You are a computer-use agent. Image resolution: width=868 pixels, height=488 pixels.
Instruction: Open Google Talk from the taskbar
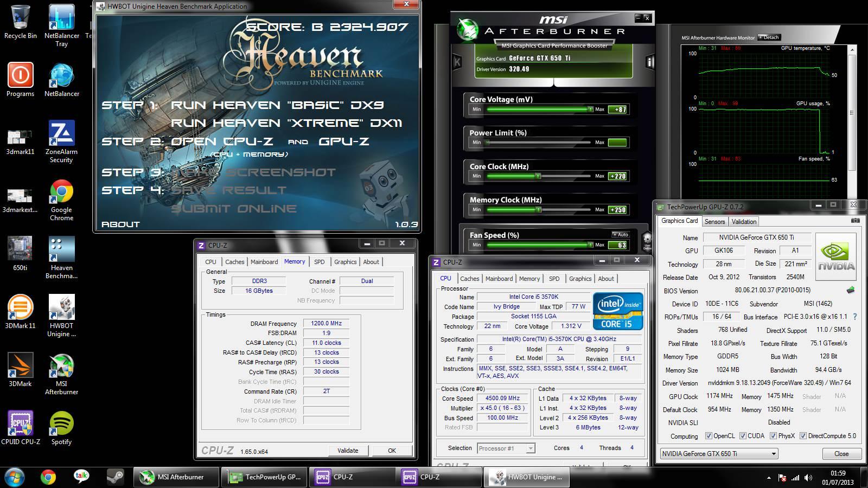pos(81,477)
